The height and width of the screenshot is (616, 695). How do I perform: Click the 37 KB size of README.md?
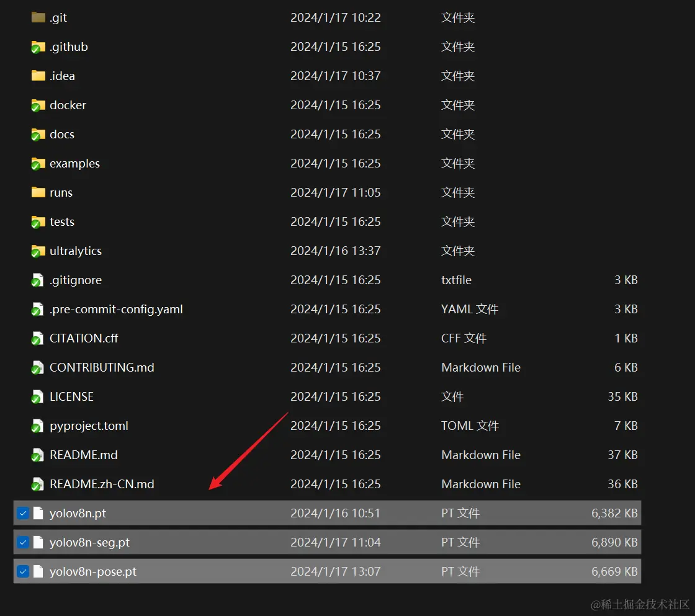coord(622,455)
